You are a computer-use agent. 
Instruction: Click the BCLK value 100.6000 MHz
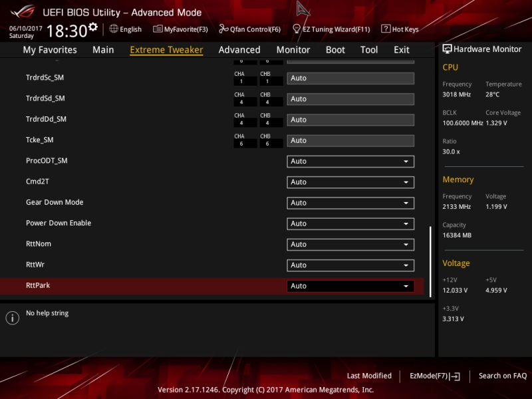(462, 123)
